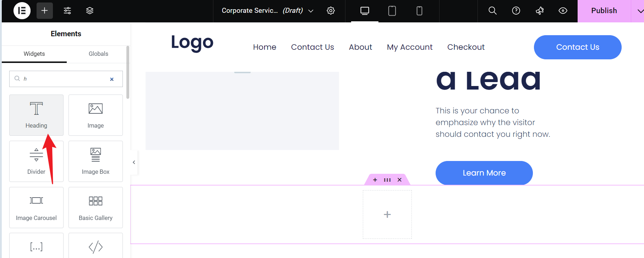Click the Learn More button
The height and width of the screenshot is (258, 644).
pos(484,173)
